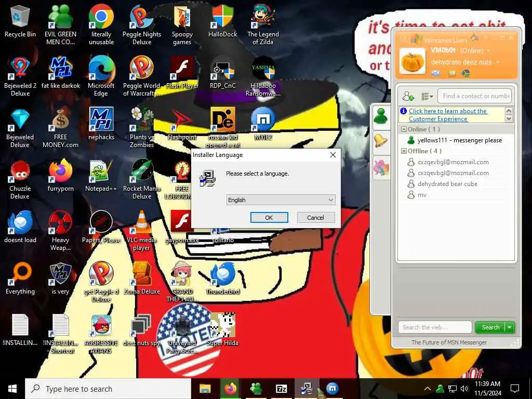Open the email envelope icon under the status
532x399 pixels.
click(436, 73)
